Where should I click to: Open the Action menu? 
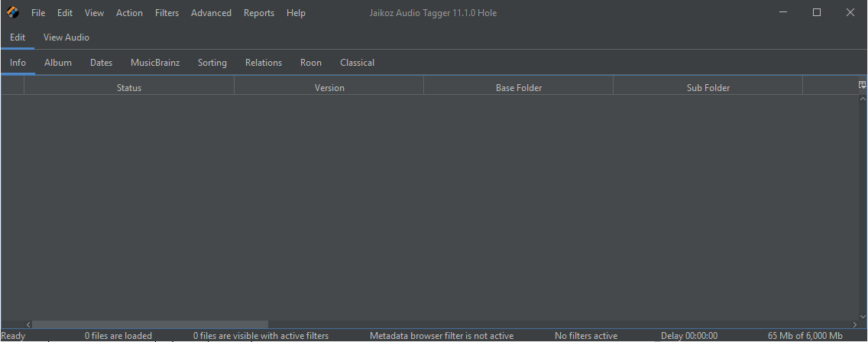(129, 13)
